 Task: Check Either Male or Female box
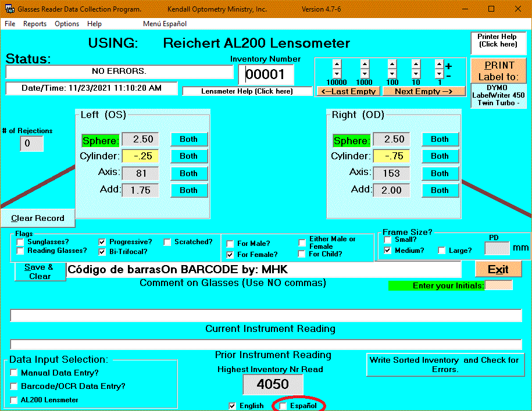click(302, 243)
